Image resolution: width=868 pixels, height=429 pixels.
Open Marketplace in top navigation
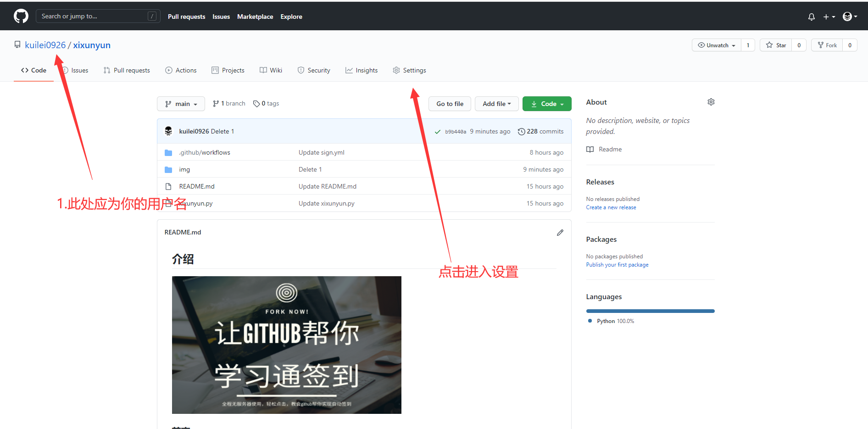pos(255,17)
